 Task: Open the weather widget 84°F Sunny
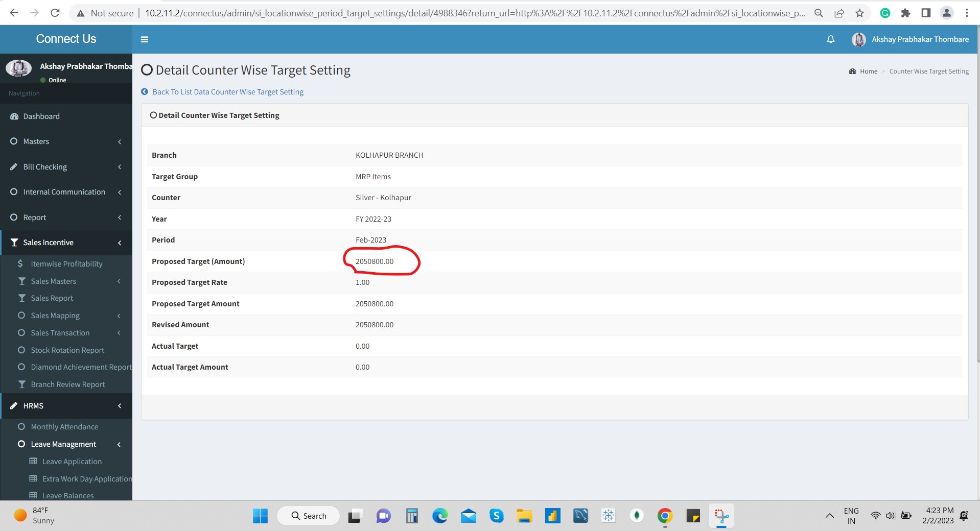pos(34,516)
